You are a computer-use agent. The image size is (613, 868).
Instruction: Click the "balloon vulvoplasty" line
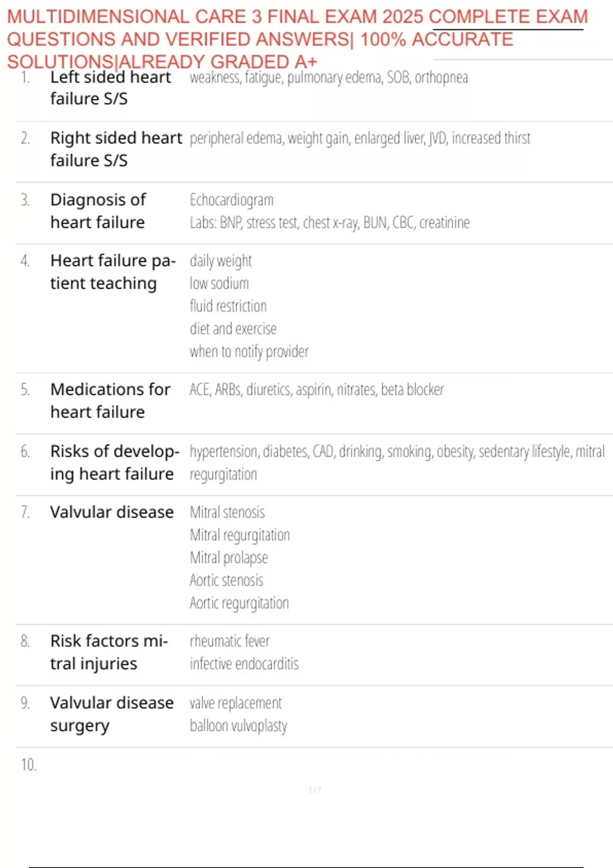click(x=238, y=726)
